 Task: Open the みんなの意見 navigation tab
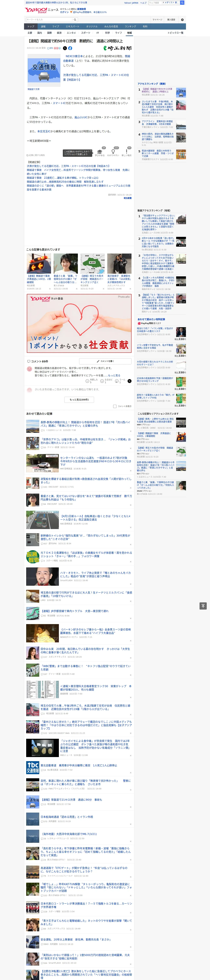click(111, 27)
